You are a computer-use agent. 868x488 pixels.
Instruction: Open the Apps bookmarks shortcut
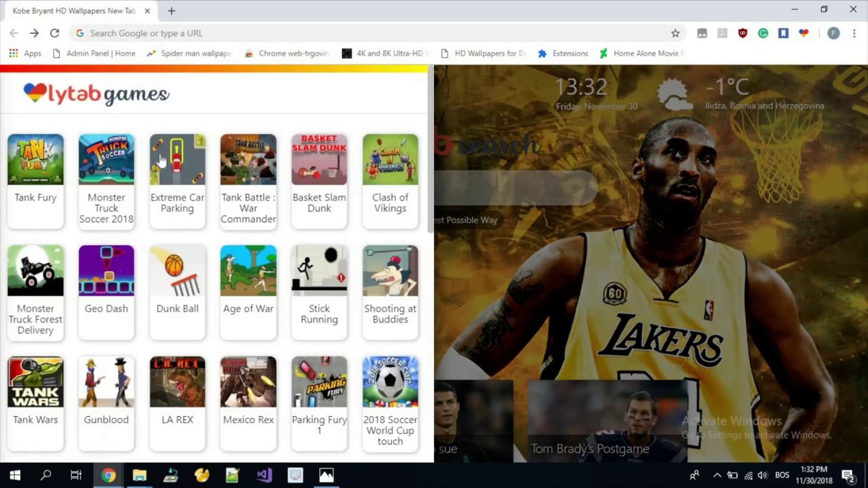pyautogui.click(x=25, y=53)
